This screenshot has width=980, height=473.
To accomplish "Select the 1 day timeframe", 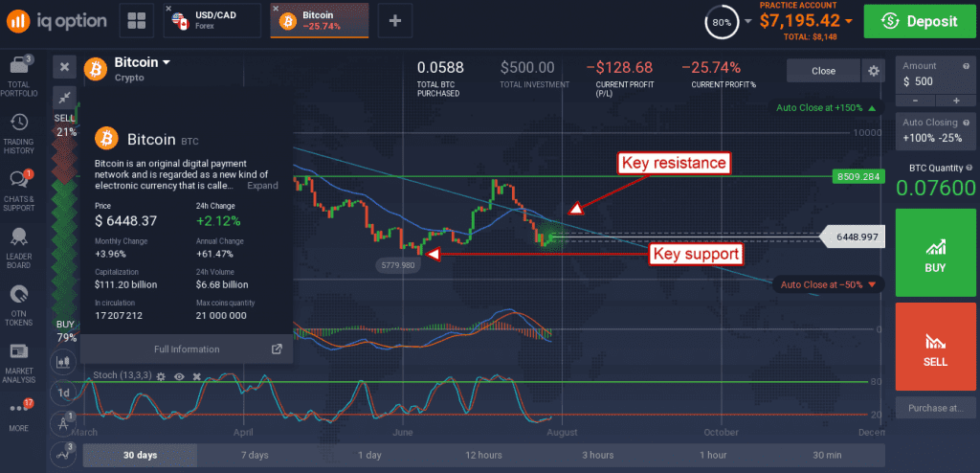I will pos(369,455).
